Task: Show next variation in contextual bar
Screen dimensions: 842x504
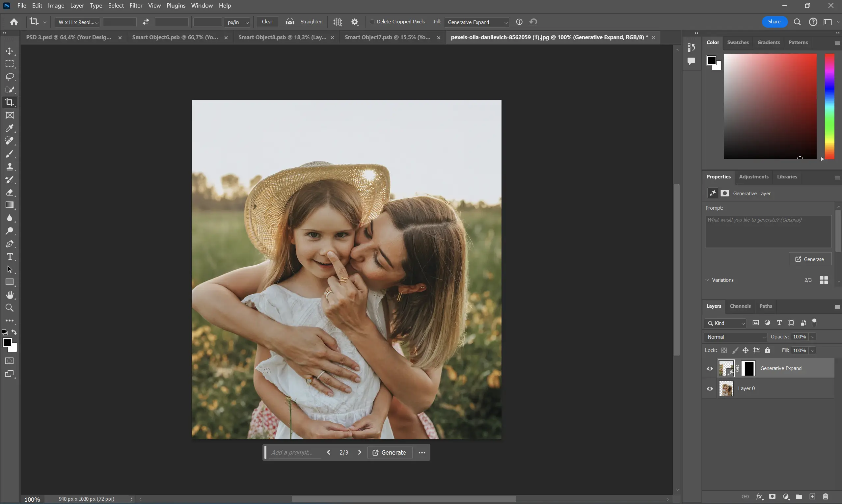Action: (x=359, y=452)
